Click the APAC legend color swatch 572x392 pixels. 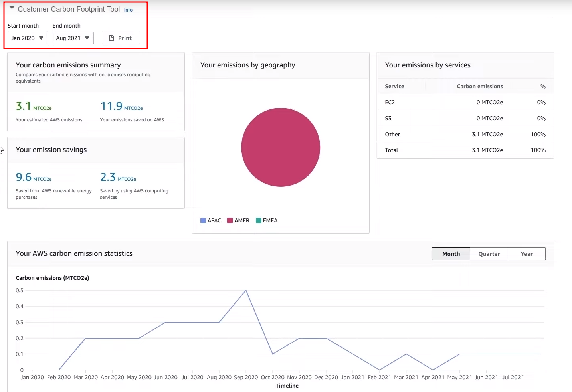coord(203,220)
